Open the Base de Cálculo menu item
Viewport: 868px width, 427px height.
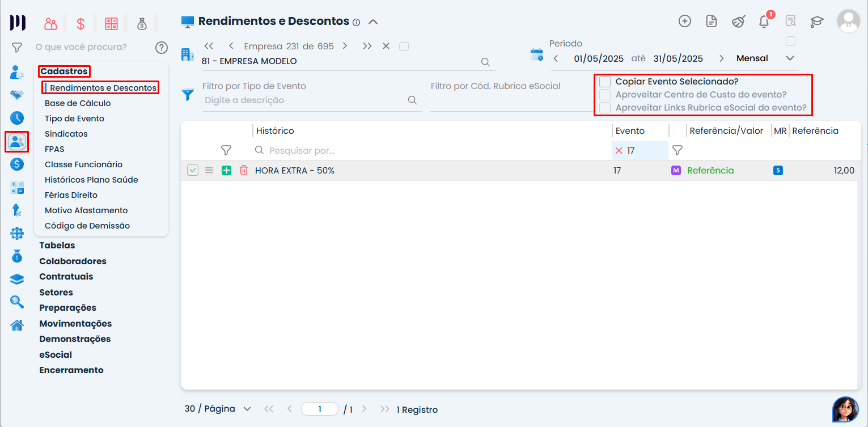(78, 103)
